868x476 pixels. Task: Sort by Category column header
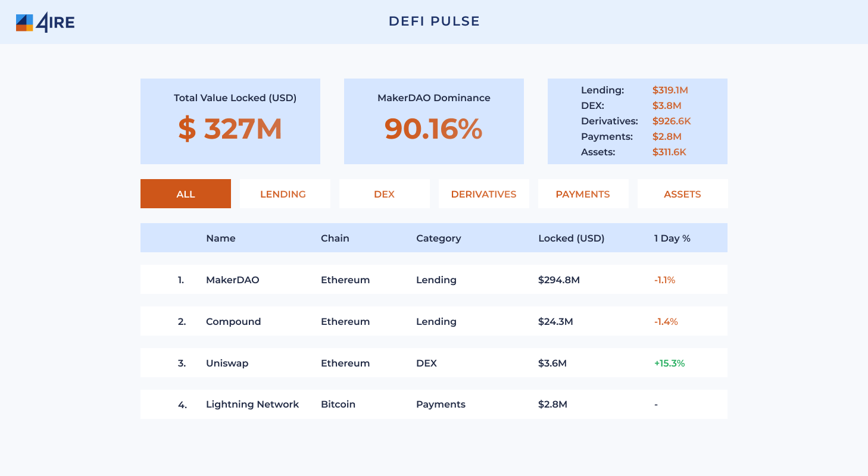click(439, 238)
